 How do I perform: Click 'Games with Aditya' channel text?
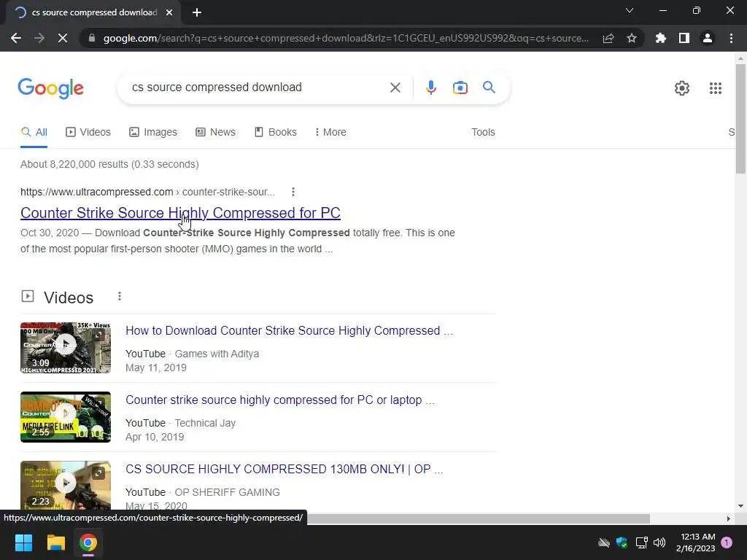(217, 354)
